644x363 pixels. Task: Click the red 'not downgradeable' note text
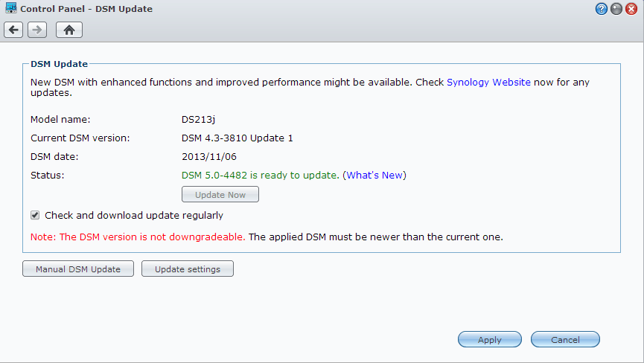[x=138, y=237]
